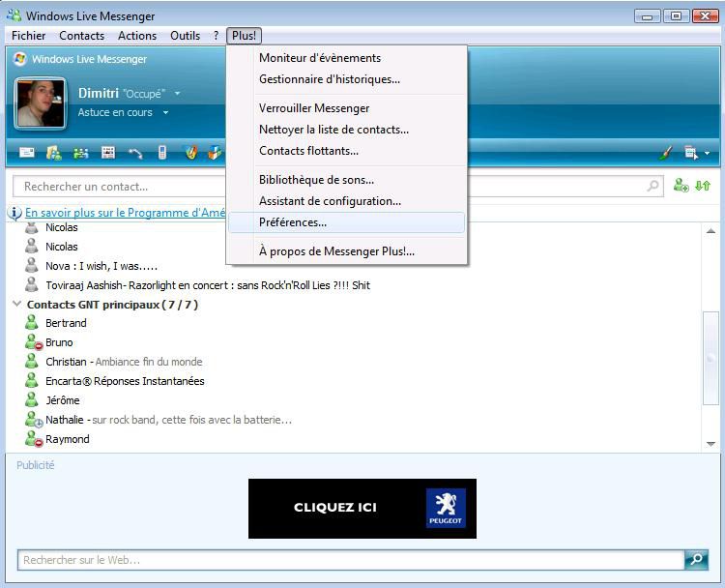Open the ? help menu
This screenshot has width=725, height=588.
click(x=216, y=36)
